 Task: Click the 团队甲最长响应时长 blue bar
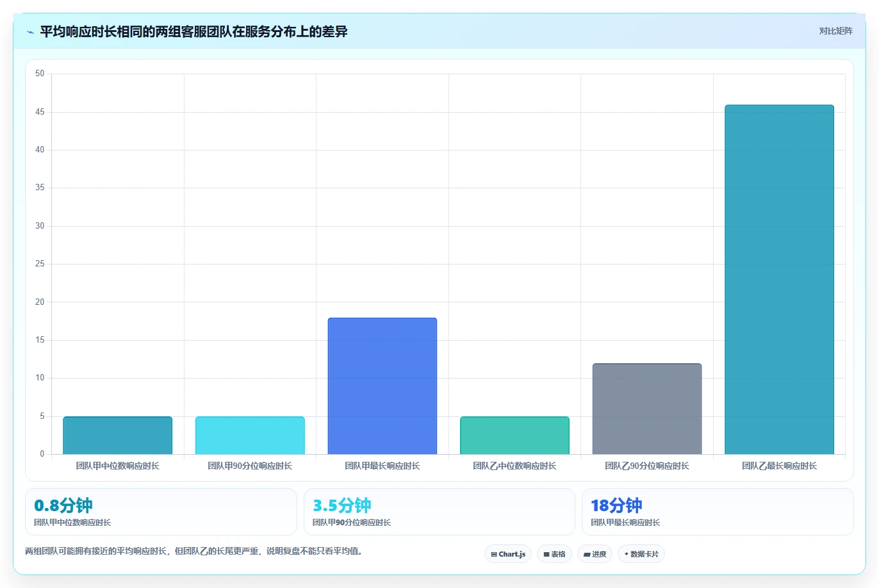point(382,386)
